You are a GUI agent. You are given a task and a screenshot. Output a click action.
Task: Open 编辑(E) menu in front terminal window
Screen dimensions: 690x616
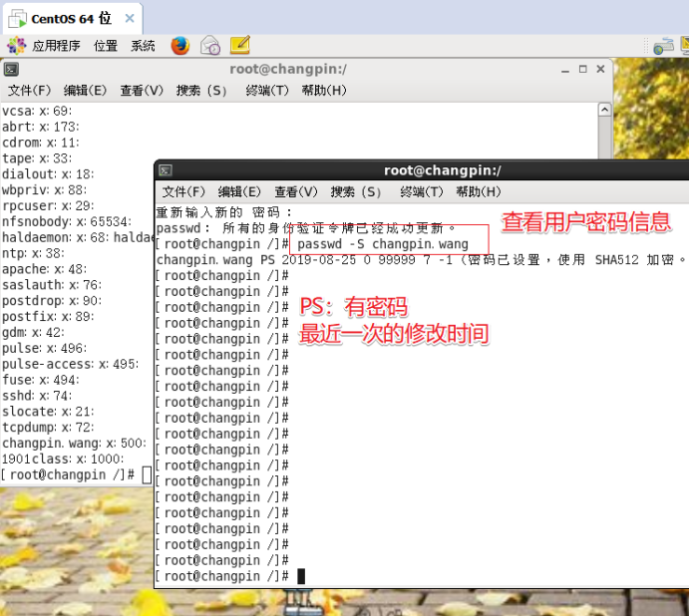[x=239, y=191]
